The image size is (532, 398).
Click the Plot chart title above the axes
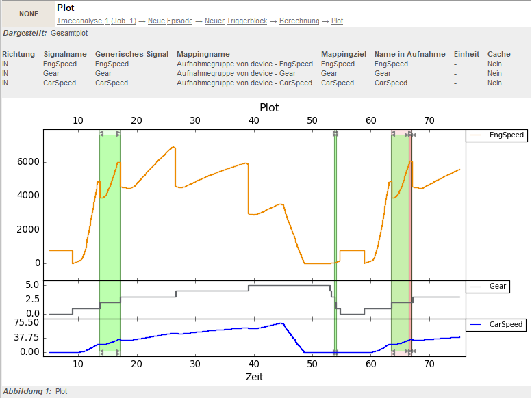click(269, 107)
